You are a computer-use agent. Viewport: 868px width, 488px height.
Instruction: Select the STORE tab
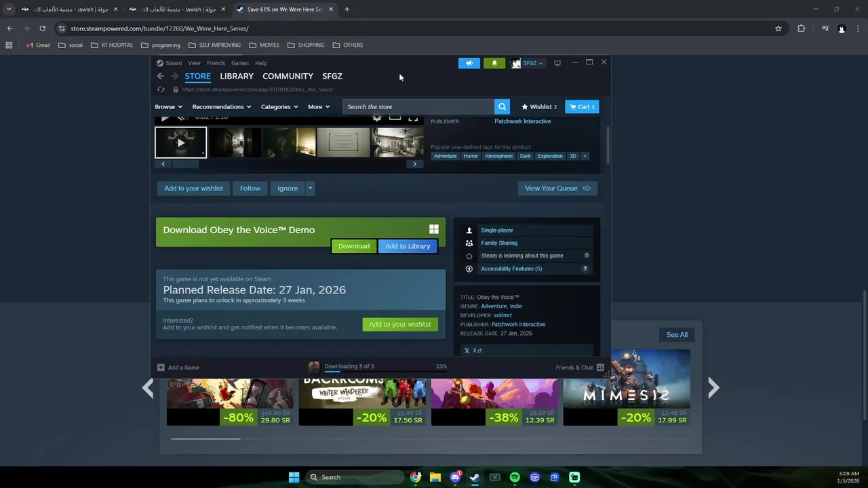pyautogui.click(x=198, y=77)
